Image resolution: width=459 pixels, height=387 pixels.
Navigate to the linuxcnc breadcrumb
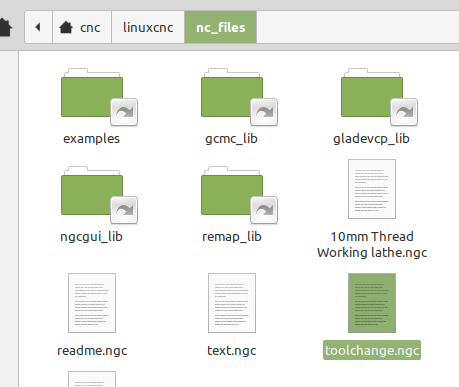[148, 27]
